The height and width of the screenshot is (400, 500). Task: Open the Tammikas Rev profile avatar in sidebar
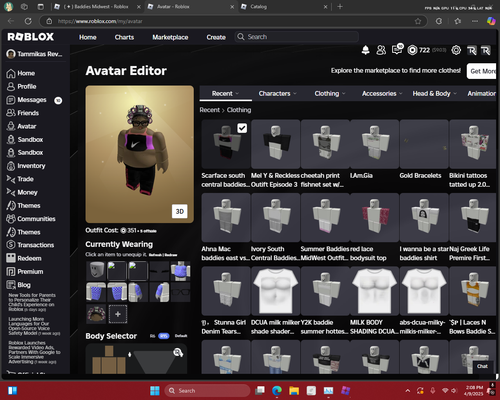11,54
